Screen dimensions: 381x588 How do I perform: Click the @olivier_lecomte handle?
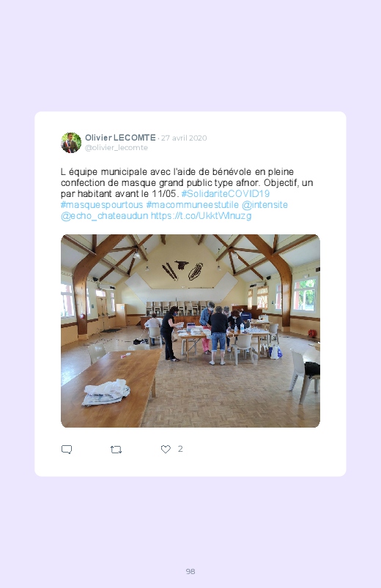point(116,148)
